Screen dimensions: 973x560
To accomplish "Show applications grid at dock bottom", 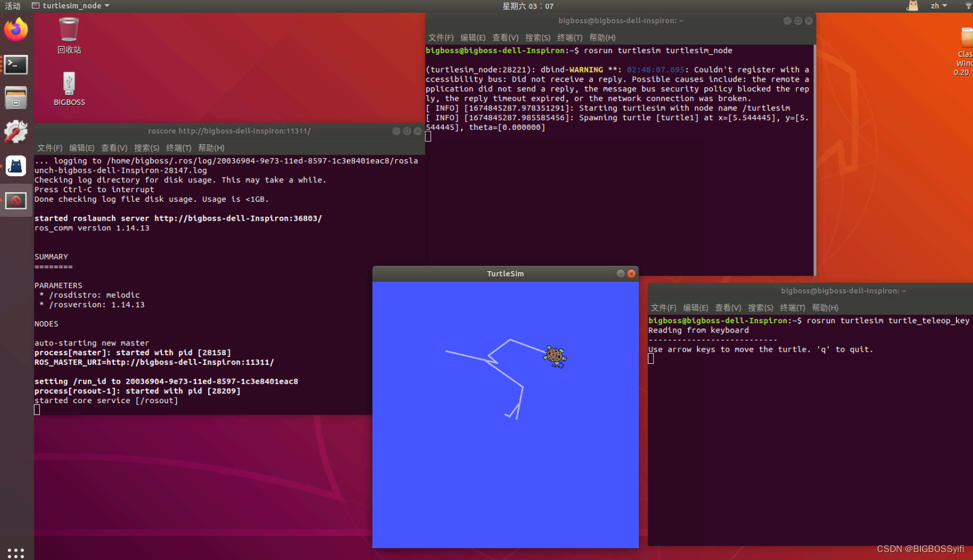I will (16, 553).
